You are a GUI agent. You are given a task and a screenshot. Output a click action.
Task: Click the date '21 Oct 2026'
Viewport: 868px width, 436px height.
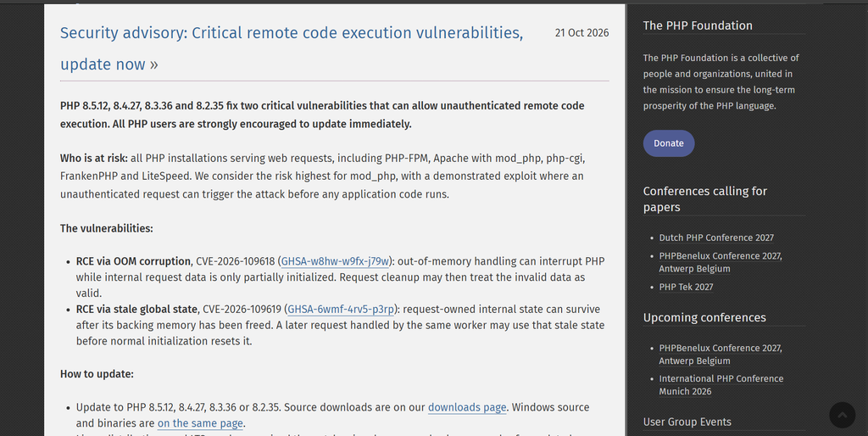(581, 33)
